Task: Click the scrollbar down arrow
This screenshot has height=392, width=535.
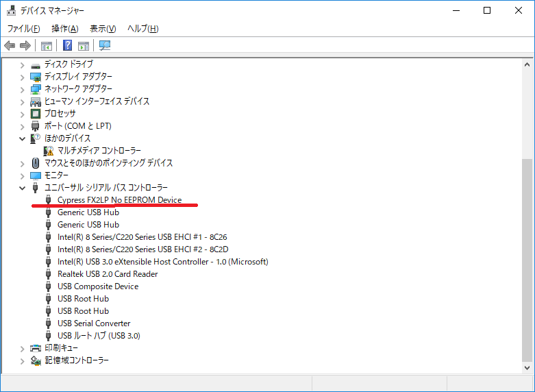Action: tap(527, 368)
